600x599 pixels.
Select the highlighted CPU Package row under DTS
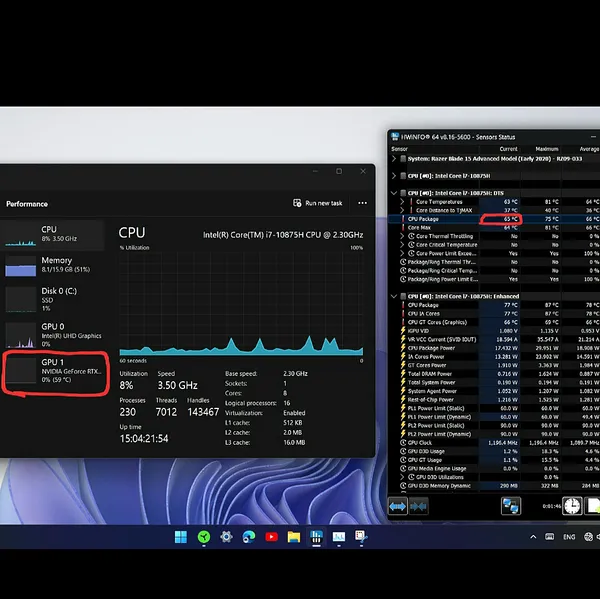[494, 219]
